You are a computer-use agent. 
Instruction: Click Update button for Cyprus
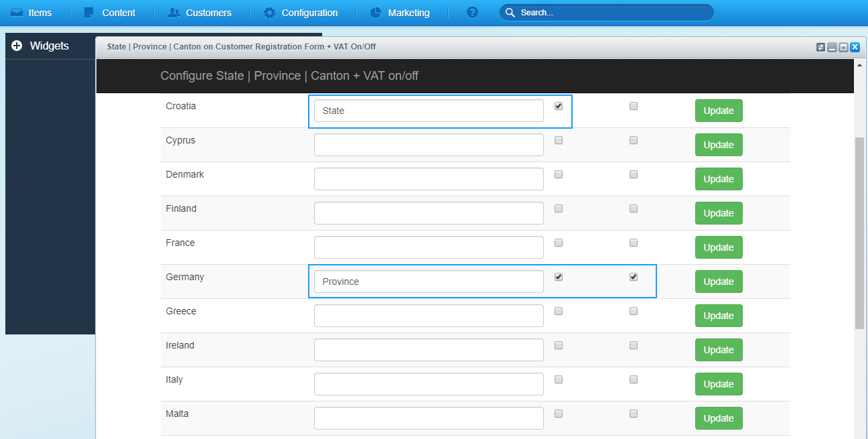point(719,145)
